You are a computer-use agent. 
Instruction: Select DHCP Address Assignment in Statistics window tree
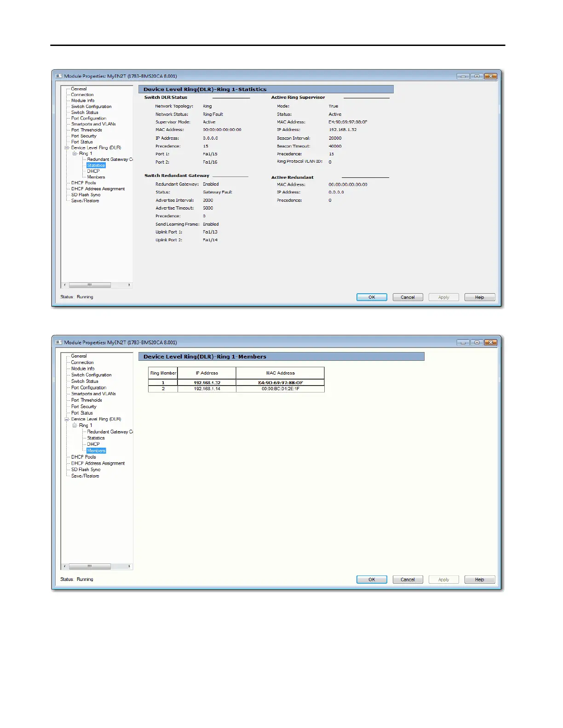(98, 189)
